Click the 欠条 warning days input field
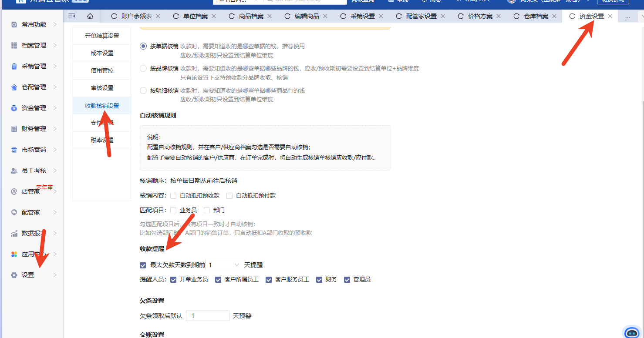Screen dimensions: 644x338 207,316
